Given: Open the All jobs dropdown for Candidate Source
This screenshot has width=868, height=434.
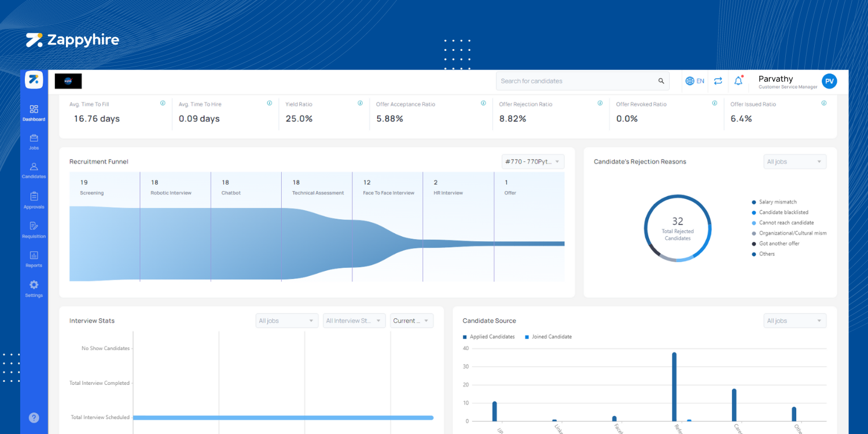Looking at the screenshot, I should [x=795, y=320].
